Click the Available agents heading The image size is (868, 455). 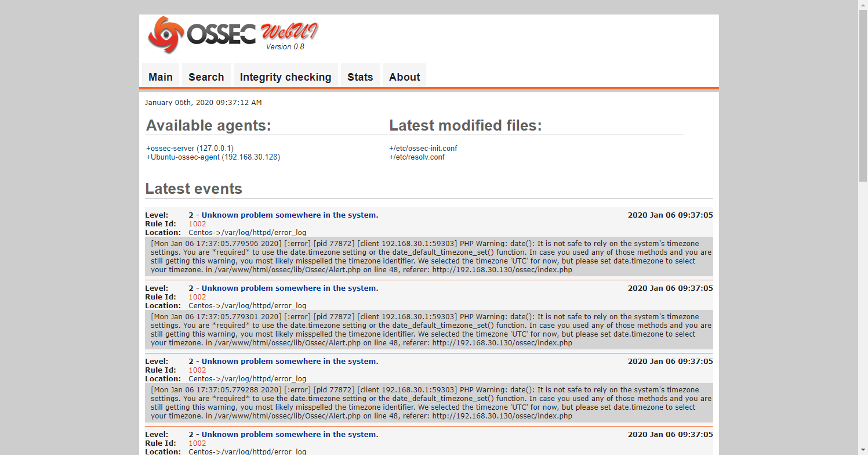209,125
